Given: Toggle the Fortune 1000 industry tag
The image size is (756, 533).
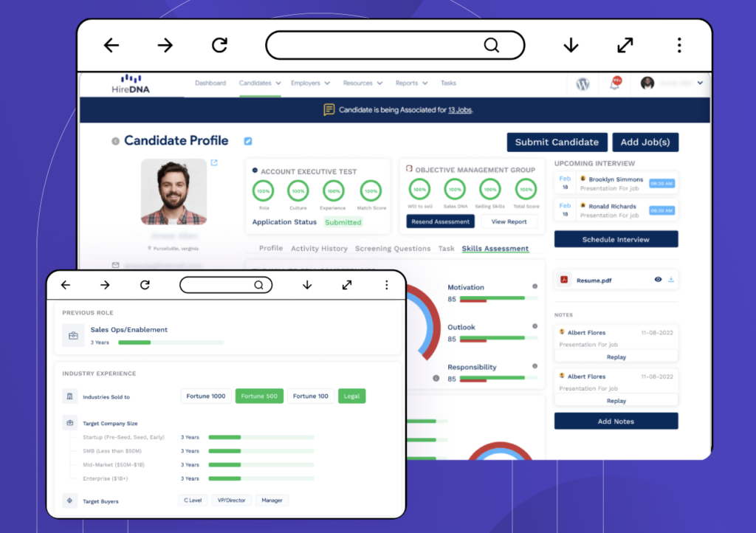Looking at the screenshot, I should pos(206,396).
